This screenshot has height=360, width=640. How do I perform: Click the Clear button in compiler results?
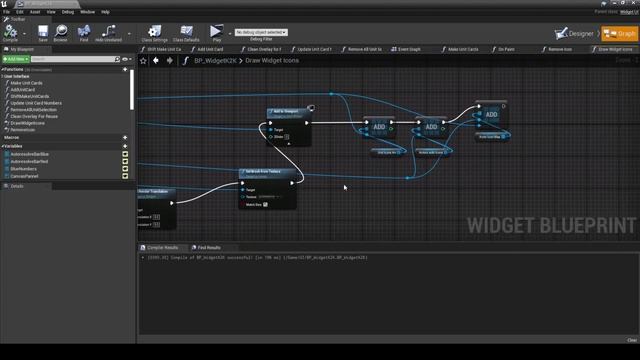632,340
